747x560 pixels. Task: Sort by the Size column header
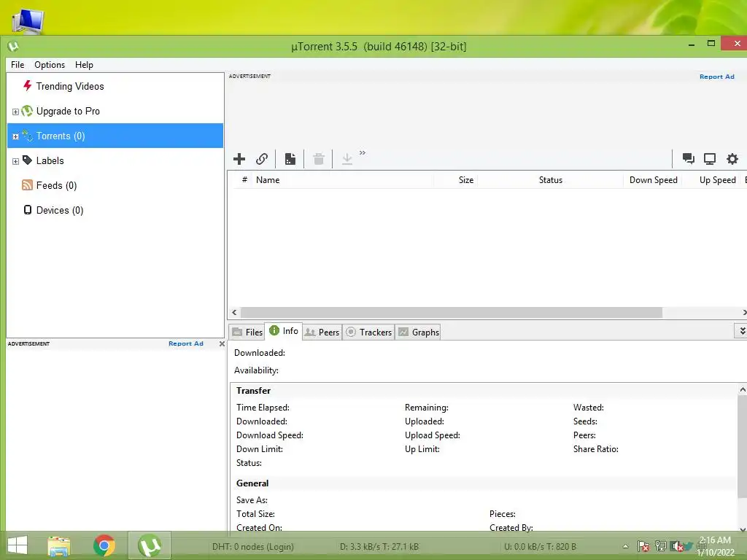tap(455, 180)
